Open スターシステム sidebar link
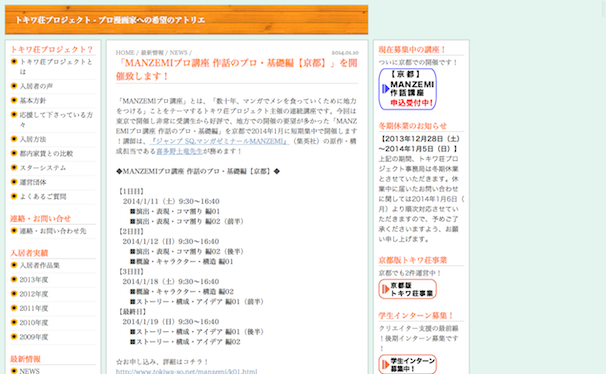The height and width of the screenshot is (374, 606). click(43, 167)
